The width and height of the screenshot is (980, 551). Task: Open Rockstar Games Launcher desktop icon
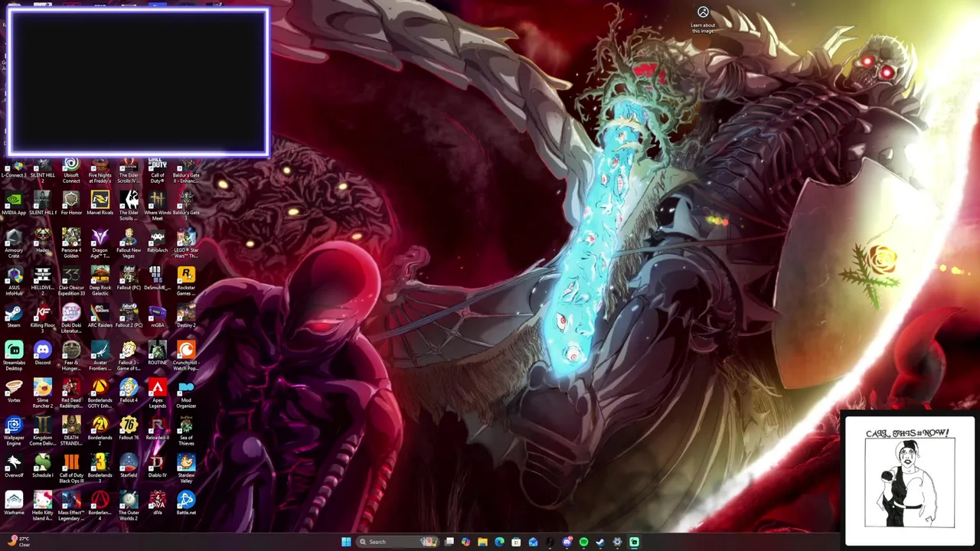(x=186, y=282)
